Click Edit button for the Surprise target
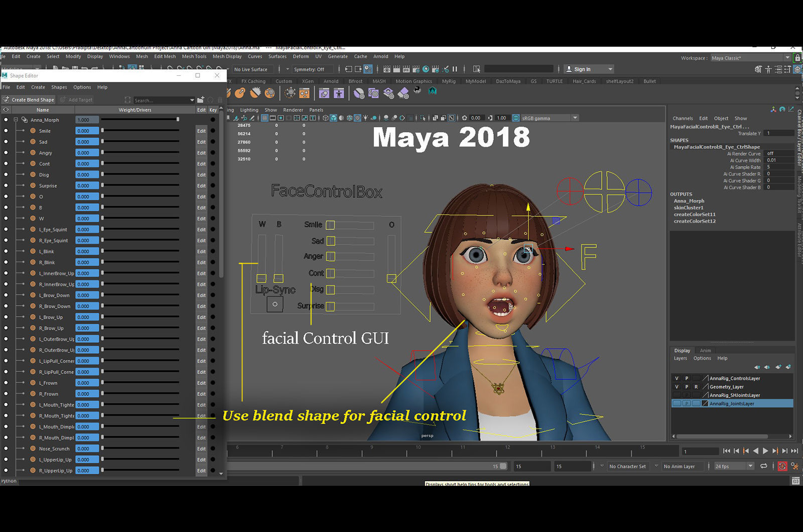The image size is (803, 532). point(201,186)
